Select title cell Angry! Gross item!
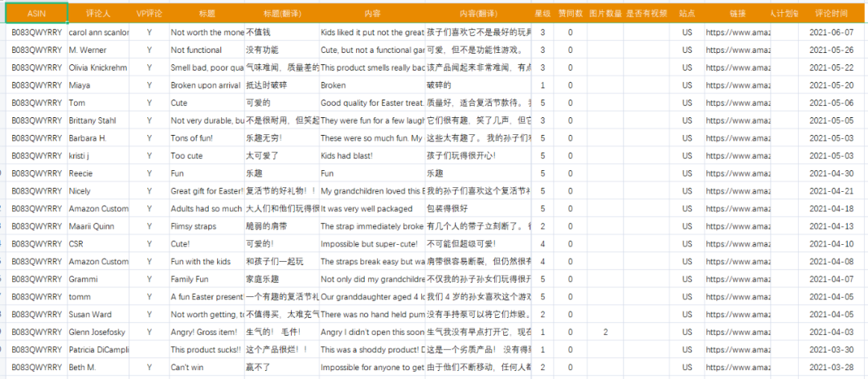This screenshot has width=868, height=379. 207,332
